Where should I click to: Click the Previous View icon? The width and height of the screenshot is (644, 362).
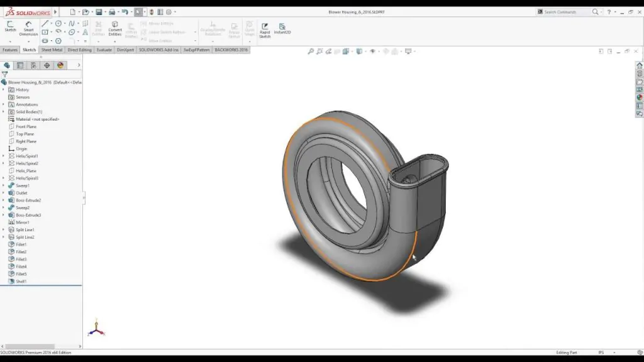tap(328, 52)
